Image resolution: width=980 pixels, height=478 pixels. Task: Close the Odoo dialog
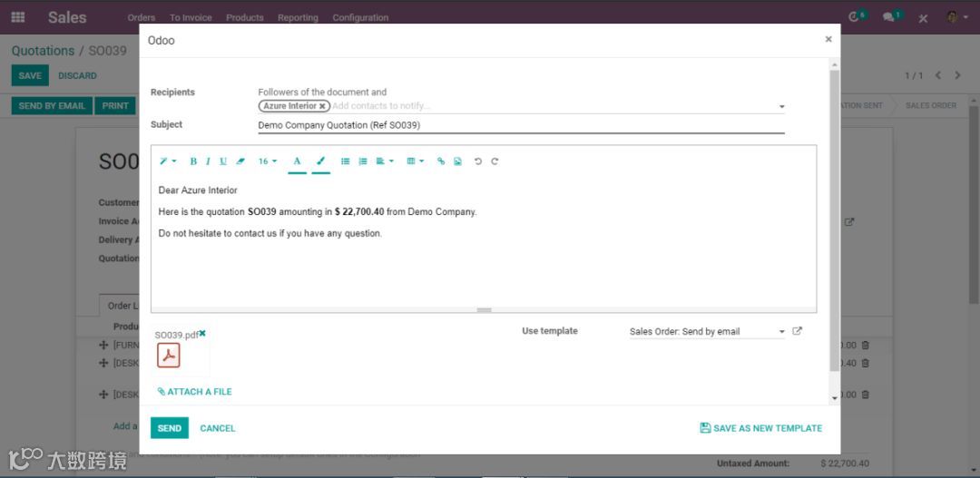(828, 39)
